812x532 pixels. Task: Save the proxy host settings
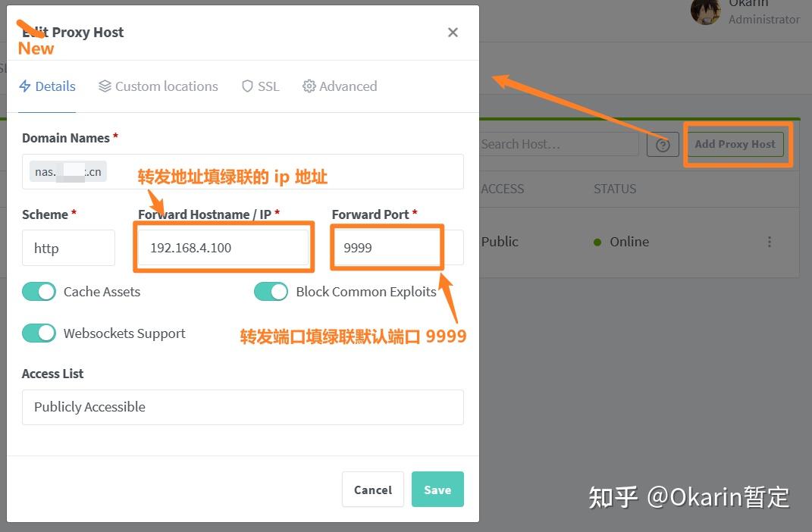pos(437,489)
